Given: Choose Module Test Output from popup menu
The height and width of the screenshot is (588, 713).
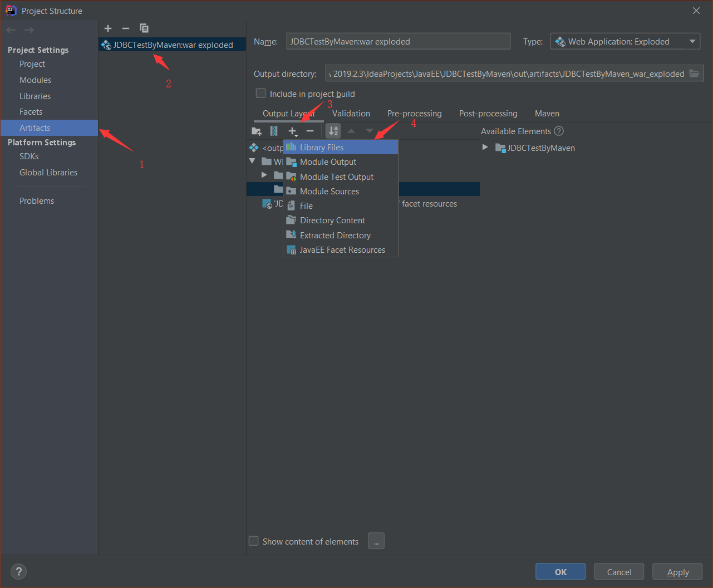Looking at the screenshot, I should coord(341,177).
